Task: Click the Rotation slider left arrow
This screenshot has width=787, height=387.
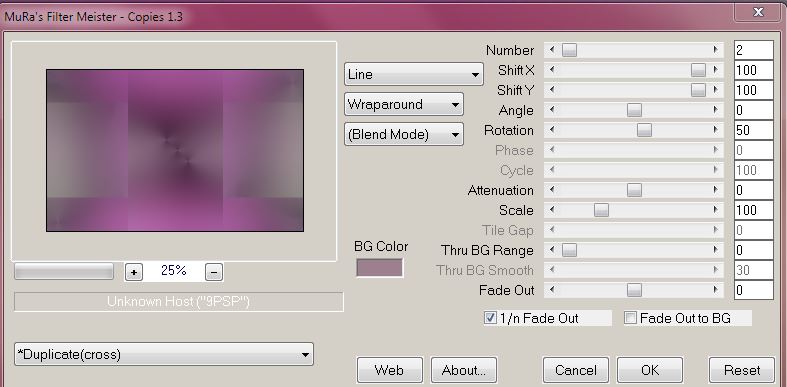Action: click(x=552, y=130)
